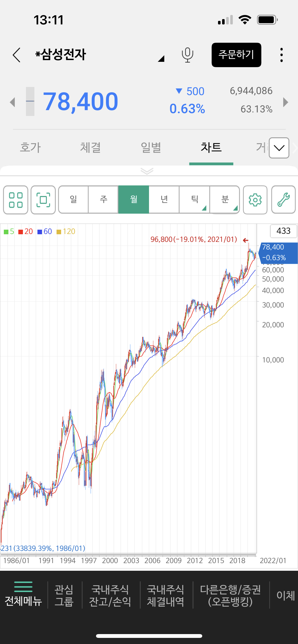Open the 틱 interval dropdown
This screenshot has height=644, width=298.
195,199
